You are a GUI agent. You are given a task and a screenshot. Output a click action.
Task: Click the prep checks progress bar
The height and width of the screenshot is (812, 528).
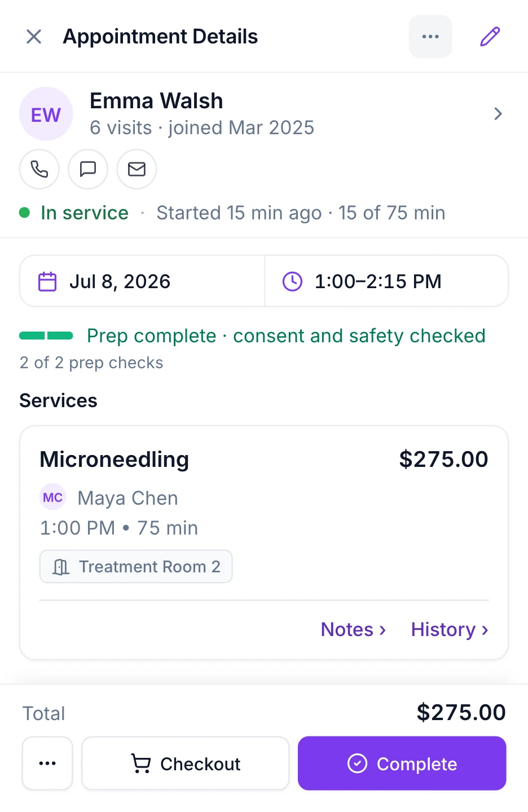click(46, 336)
